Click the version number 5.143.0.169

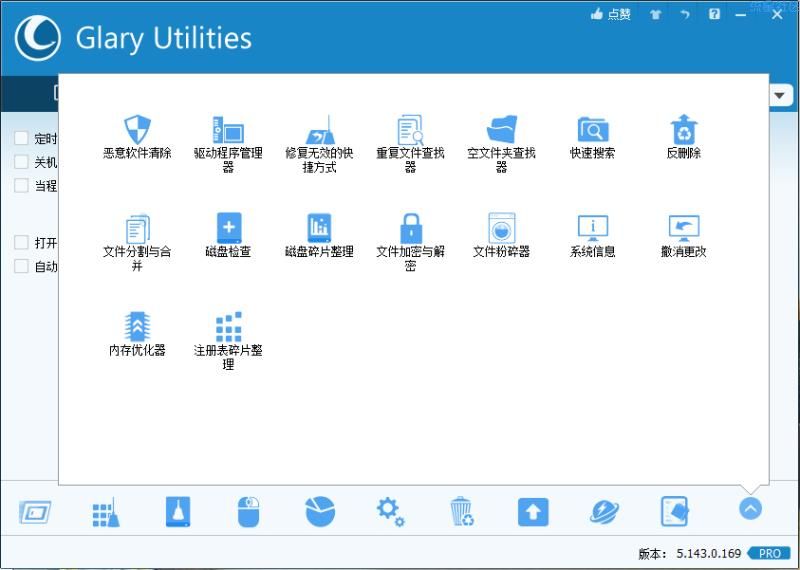tap(709, 553)
